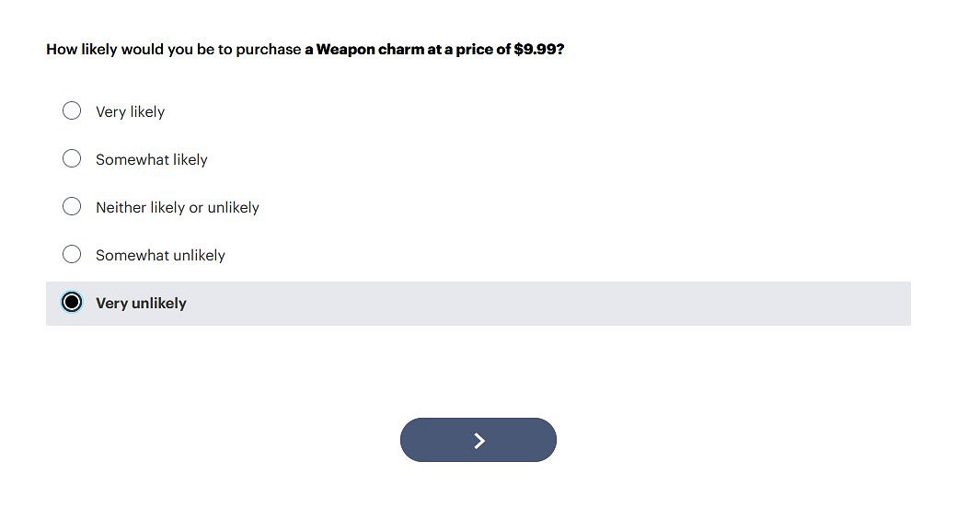Click the survey question heading text

[305, 50]
